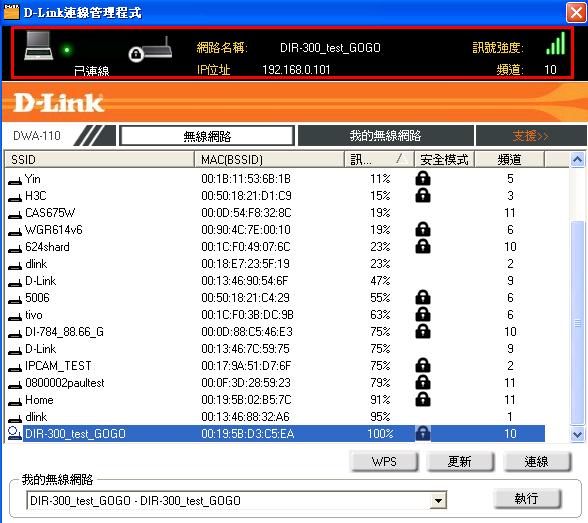Switch to the 無線網路 tab
The image size is (588, 523).
207,136
